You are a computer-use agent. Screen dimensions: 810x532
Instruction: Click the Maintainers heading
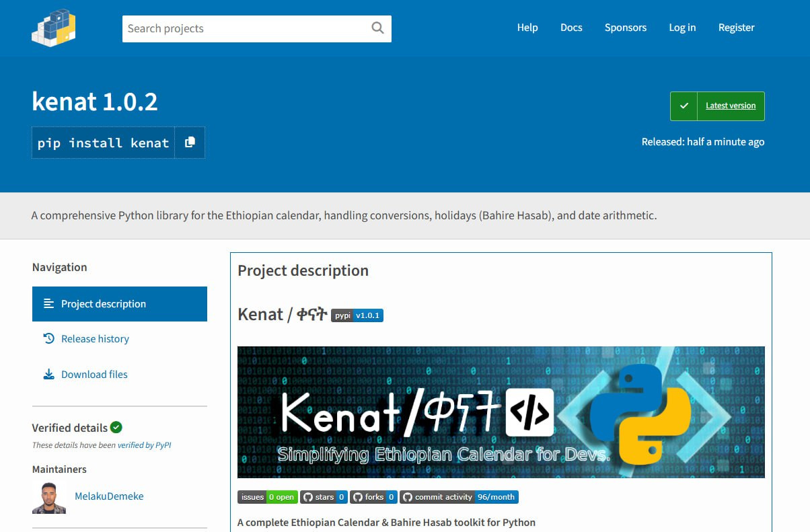(59, 469)
